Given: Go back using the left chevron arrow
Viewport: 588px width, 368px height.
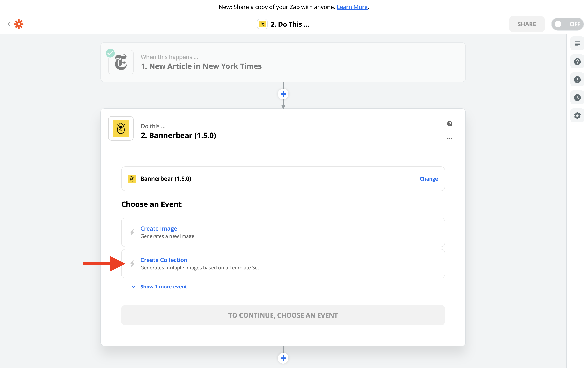Looking at the screenshot, I should click(9, 24).
